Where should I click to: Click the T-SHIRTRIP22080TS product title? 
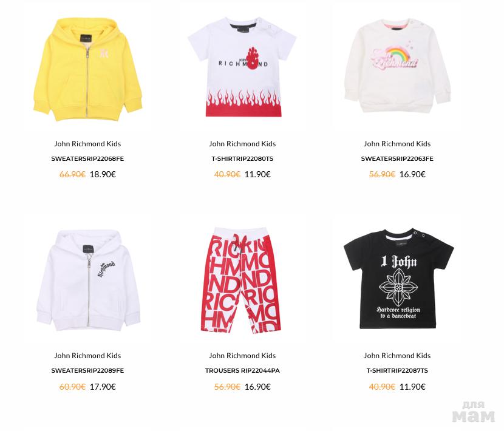(242, 159)
